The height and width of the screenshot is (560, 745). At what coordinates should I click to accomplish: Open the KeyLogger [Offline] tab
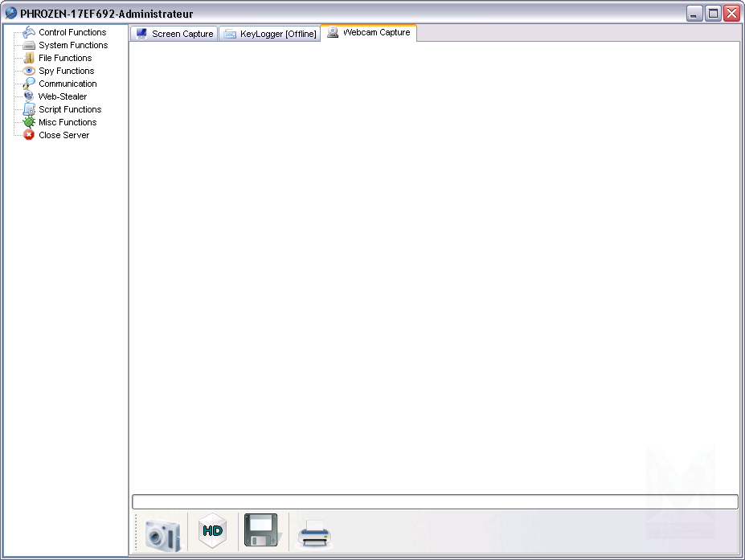tap(270, 34)
